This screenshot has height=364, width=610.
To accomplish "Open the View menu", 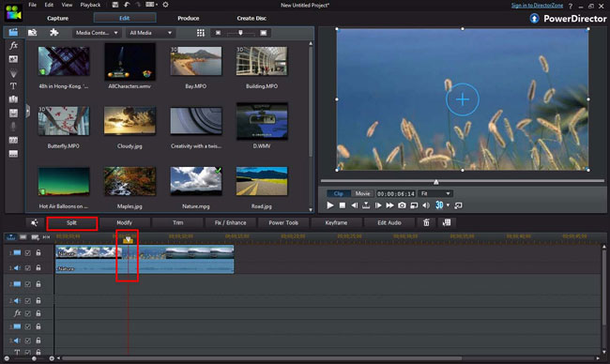I will [x=67, y=5].
